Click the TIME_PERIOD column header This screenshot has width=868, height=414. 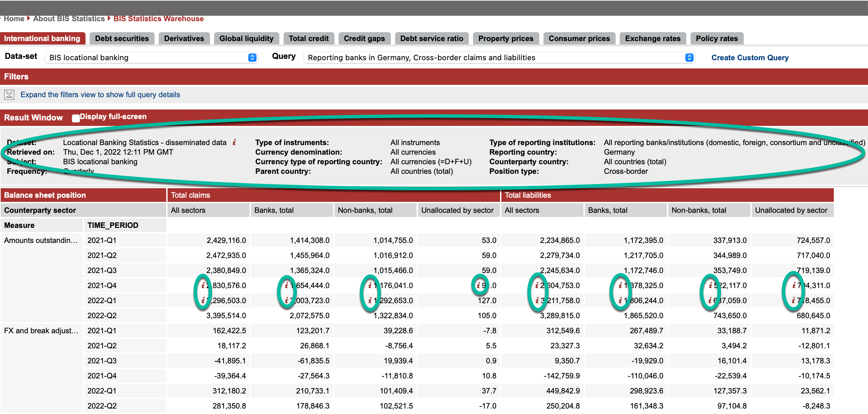click(113, 225)
